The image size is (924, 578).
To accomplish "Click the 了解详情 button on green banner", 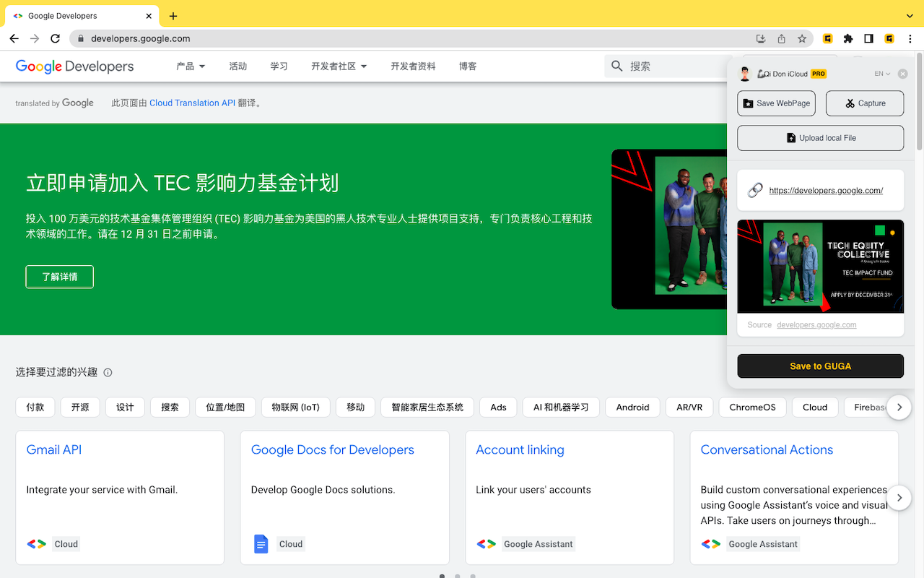I will pyautogui.click(x=59, y=277).
